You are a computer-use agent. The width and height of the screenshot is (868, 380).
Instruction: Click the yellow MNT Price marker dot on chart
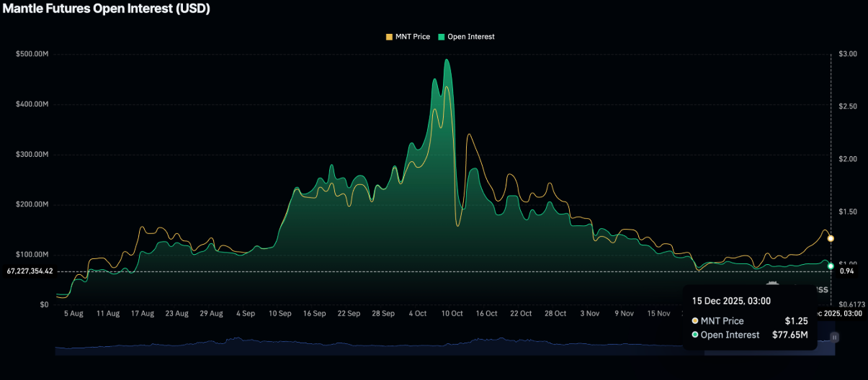tap(831, 238)
